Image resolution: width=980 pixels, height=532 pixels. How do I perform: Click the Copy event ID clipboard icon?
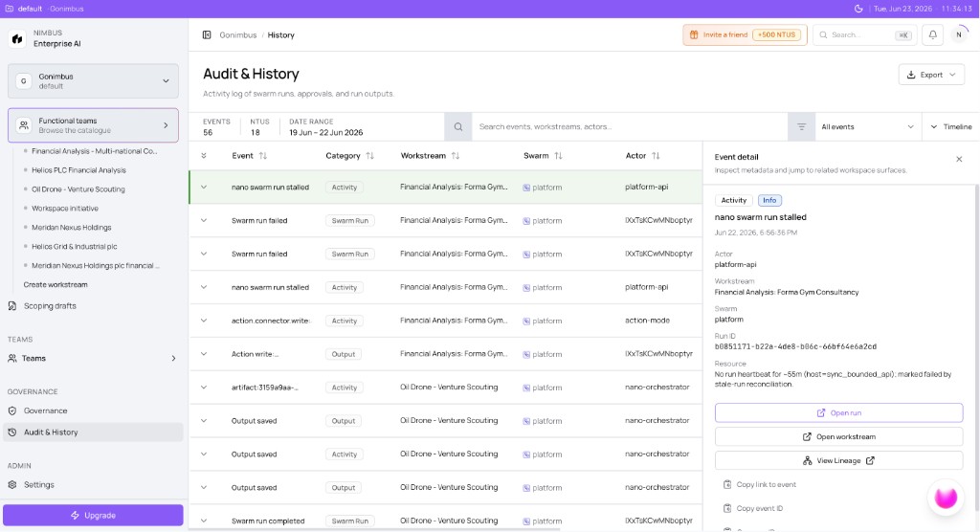coord(727,508)
